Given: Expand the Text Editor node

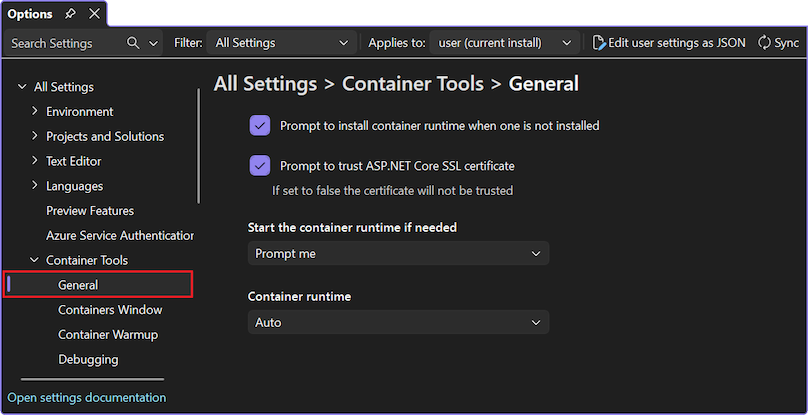Looking at the screenshot, I should tap(35, 161).
